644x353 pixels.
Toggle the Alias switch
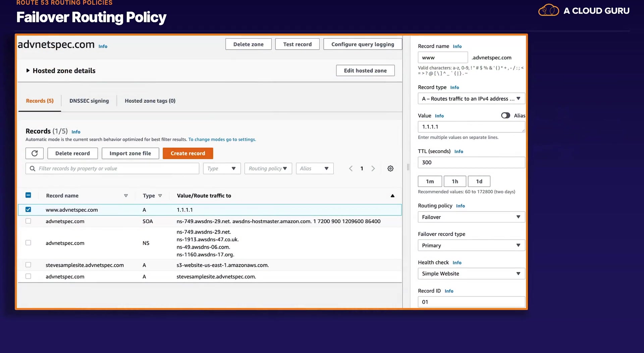505,115
